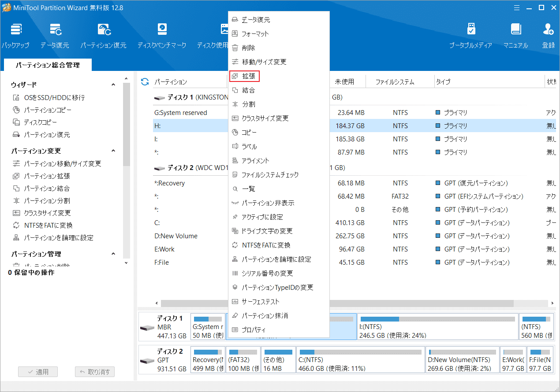Viewport: 560px width, 392px height.
Task: Click ディスク 1 MBR disk icon in map
Action: [x=147, y=328]
